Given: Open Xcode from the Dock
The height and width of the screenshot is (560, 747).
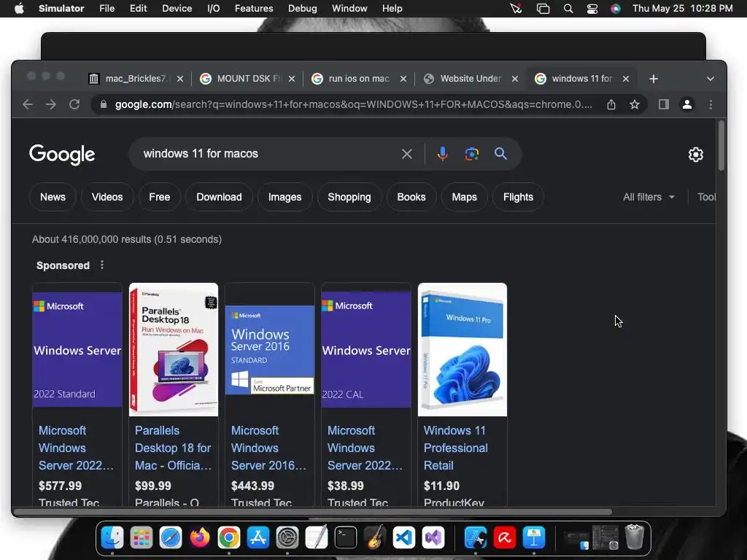Looking at the screenshot, I should point(476,538).
